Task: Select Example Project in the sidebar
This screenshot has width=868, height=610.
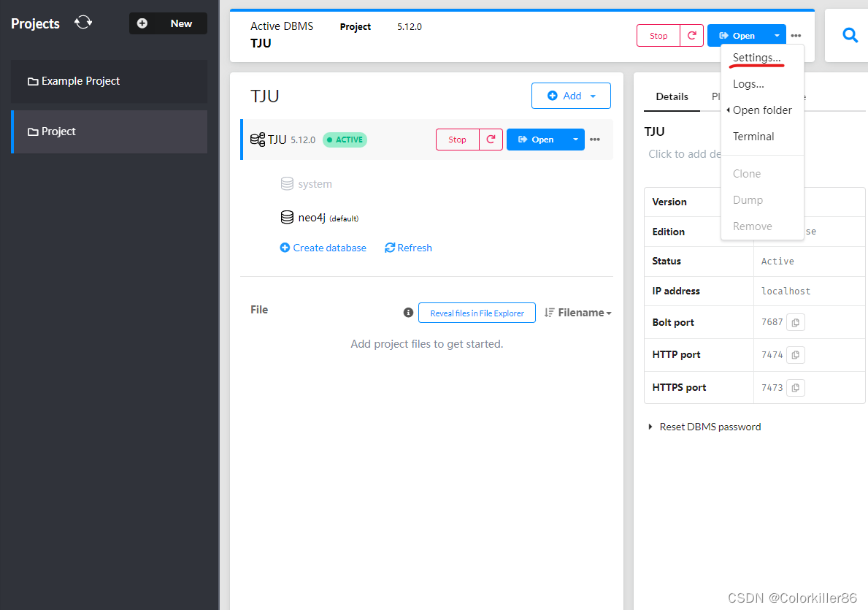Action: click(81, 80)
